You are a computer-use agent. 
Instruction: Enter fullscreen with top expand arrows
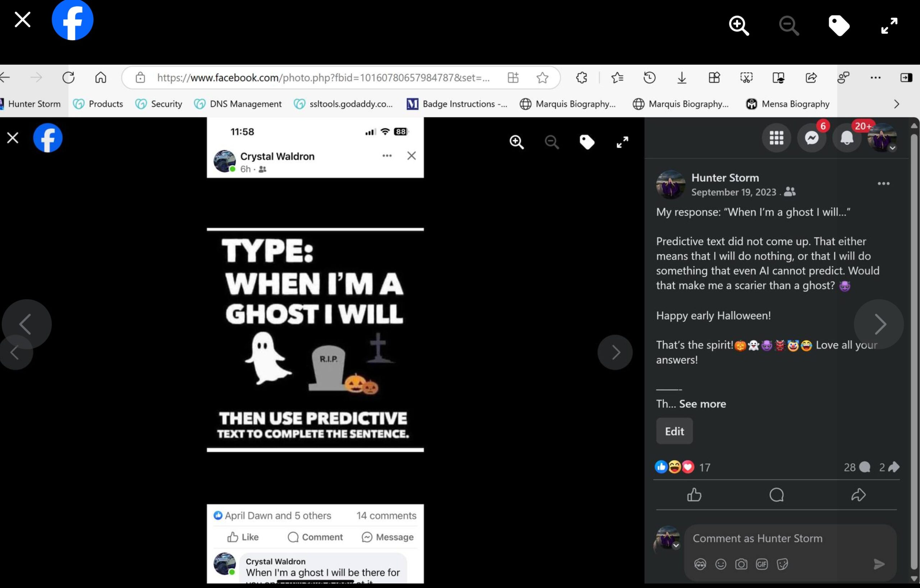(x=889, y=26)
